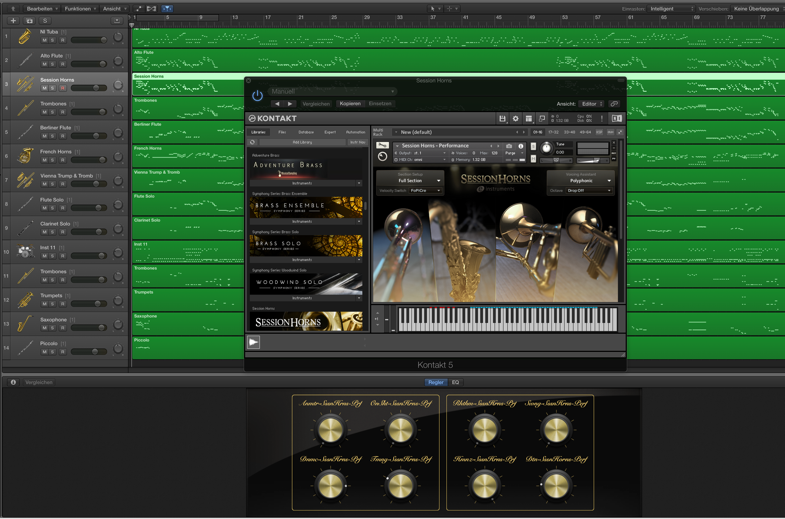785x519 pixels.
Task: Click the Kontakt minimized view icon
Action: 542,119
